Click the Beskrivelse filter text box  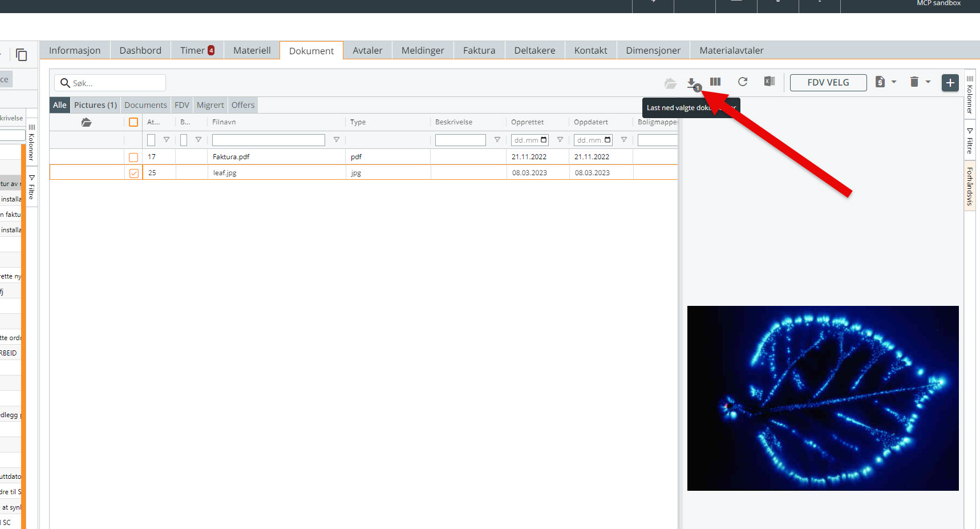tap(460, 140)
